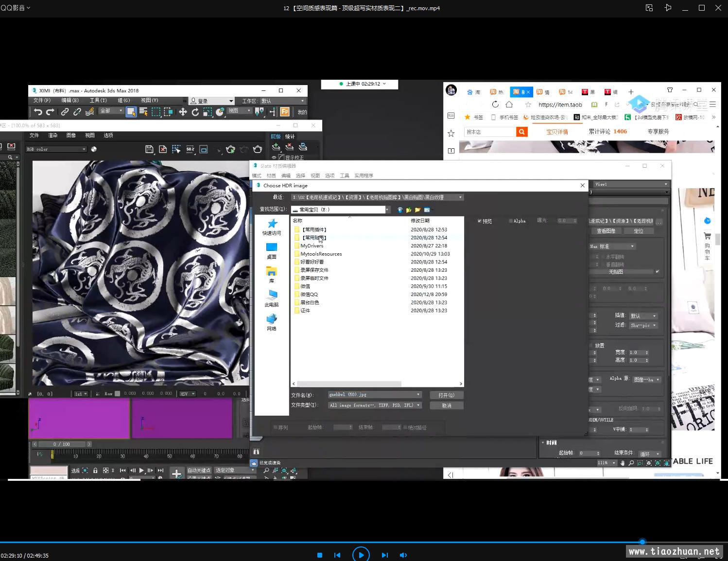Open the 登录 sign-in dropdown
The height and width of the screenshot is (561, 728).
point(211,101)
